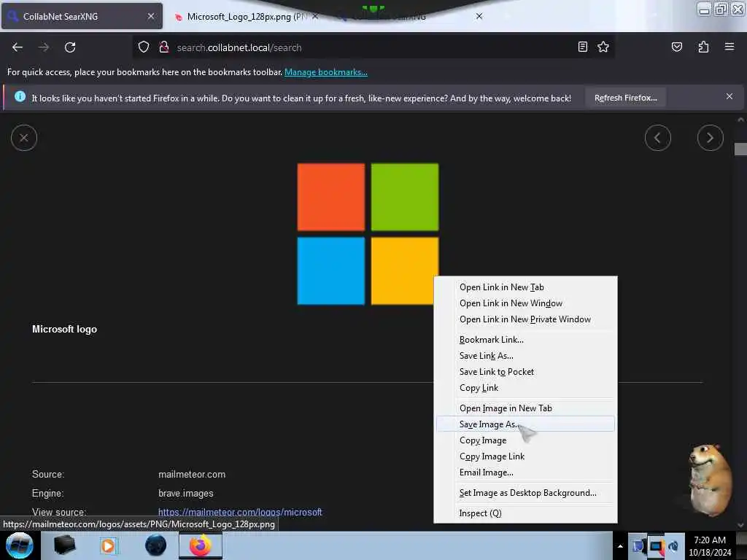Dismiss the Refresh Firefox notification bar

(729, 97)
